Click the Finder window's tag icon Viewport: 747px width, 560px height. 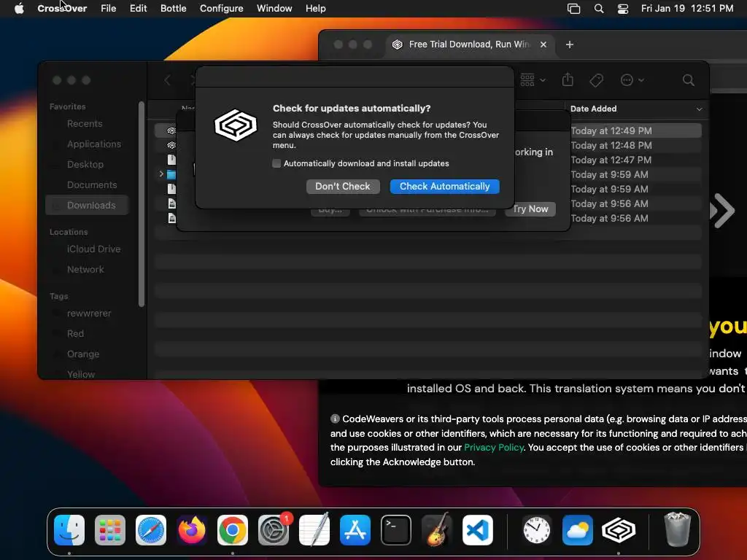click(596, 80)
